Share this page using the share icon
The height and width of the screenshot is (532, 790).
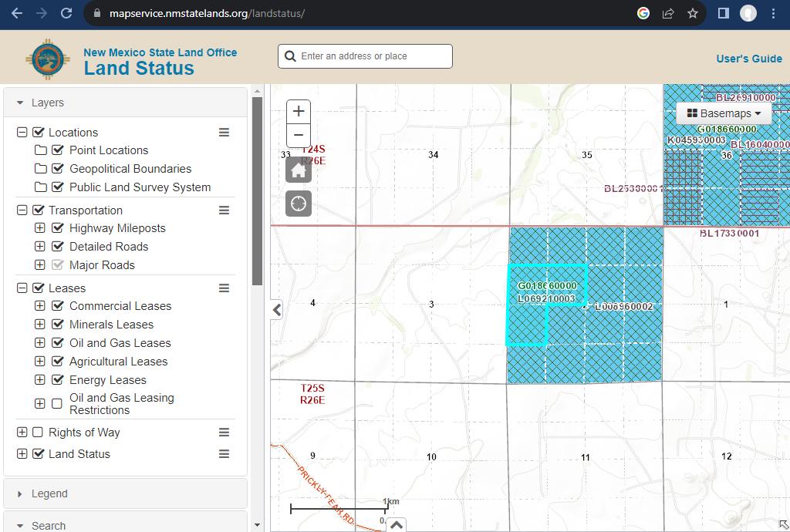coord(668,13)
